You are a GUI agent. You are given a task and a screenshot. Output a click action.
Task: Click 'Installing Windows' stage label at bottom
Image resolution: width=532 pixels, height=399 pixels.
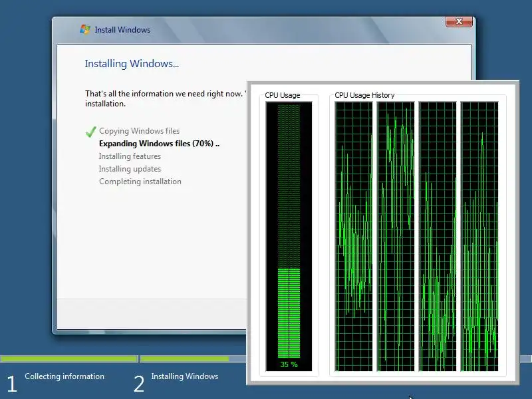[185, 376]
